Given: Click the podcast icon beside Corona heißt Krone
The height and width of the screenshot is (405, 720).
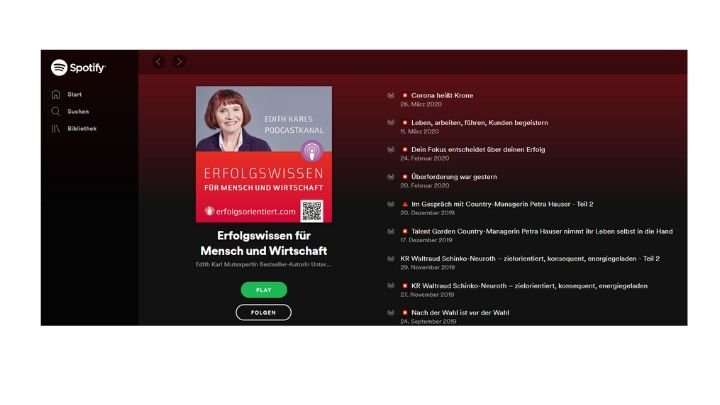Looking at the screenshot, I should tap(390, 96).
